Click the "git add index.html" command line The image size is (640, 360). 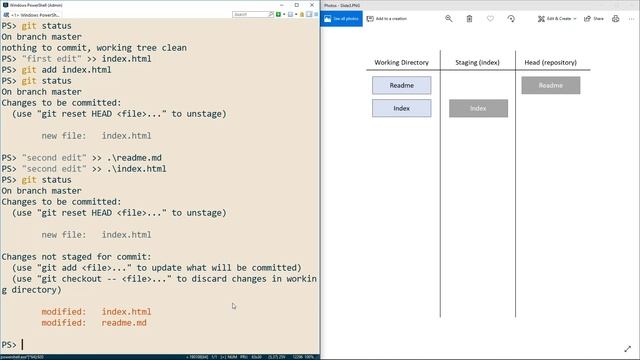[56, 70]
